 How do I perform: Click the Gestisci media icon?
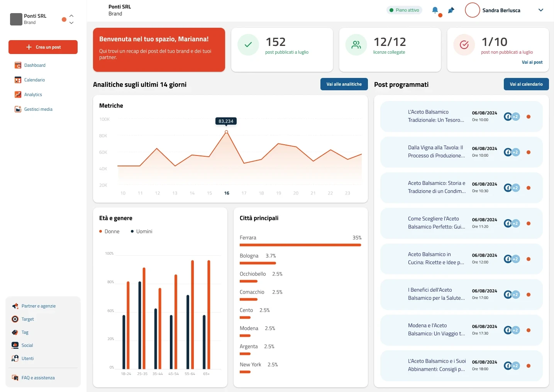pyautogui.click(x=18, y=109)
